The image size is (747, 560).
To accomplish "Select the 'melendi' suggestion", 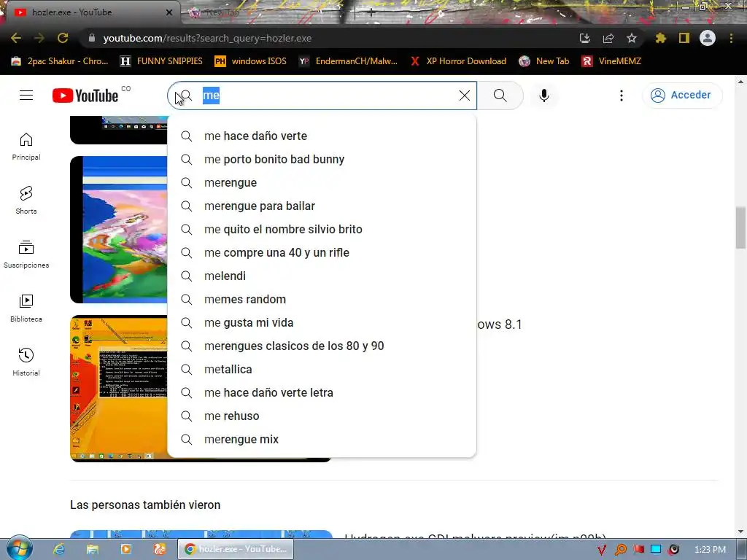I will pos(322,276).
